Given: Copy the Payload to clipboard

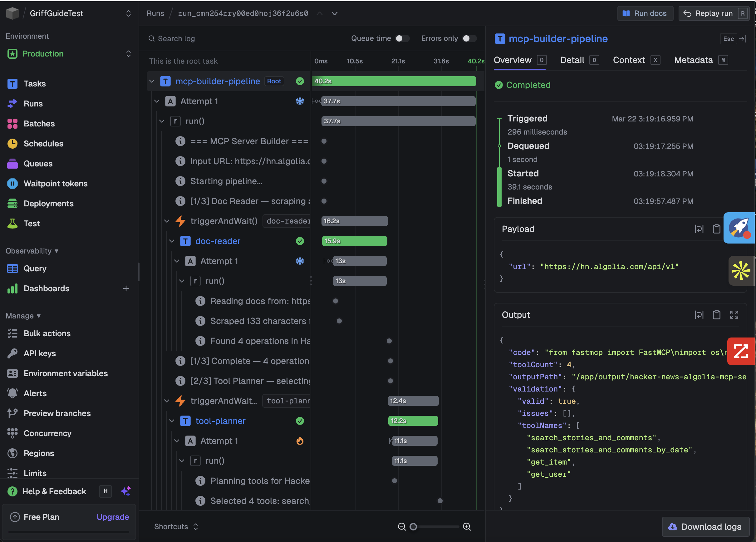Looking at the screenshot, I should click(717, 229).
